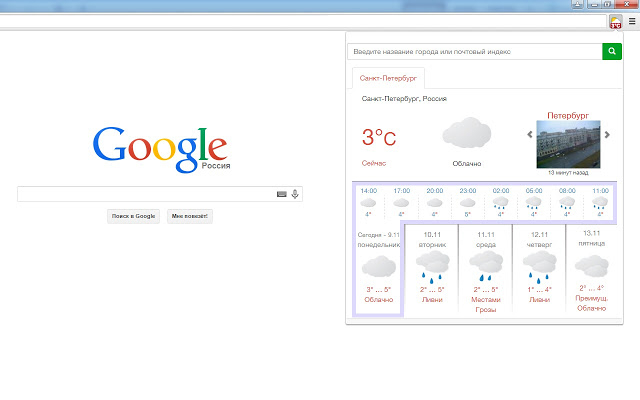Click the Местами Грозы label
This screenshot has height=400, width=640.
tap(486, 304)
